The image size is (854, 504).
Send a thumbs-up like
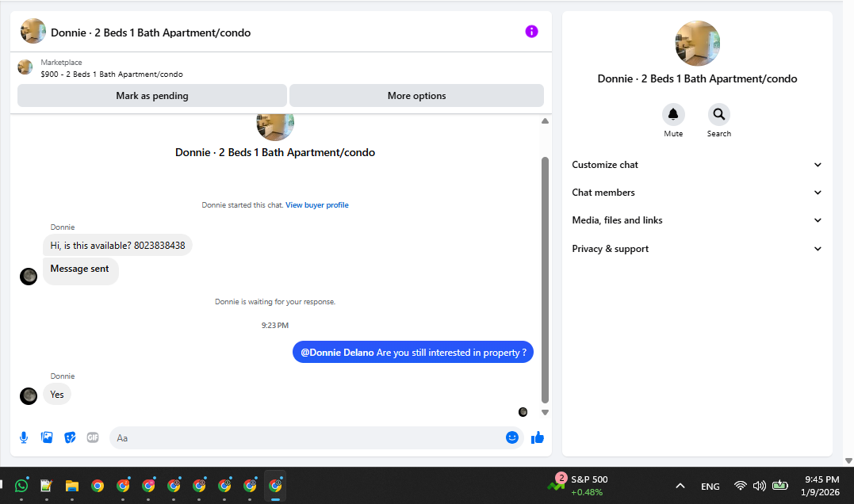tap(538, 437)
